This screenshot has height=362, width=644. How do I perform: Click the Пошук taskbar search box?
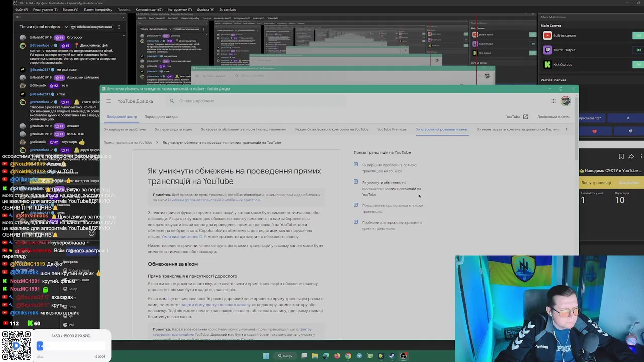coord(285,356)
